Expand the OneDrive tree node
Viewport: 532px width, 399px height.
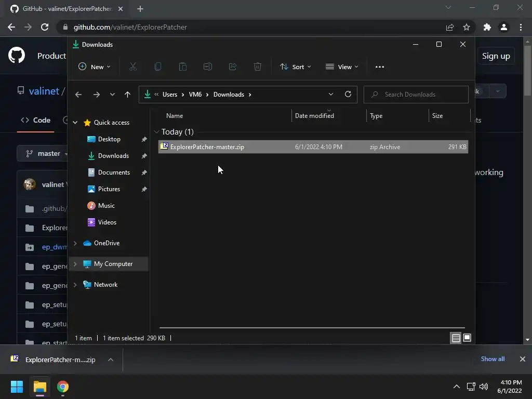[x=75, y=243]
